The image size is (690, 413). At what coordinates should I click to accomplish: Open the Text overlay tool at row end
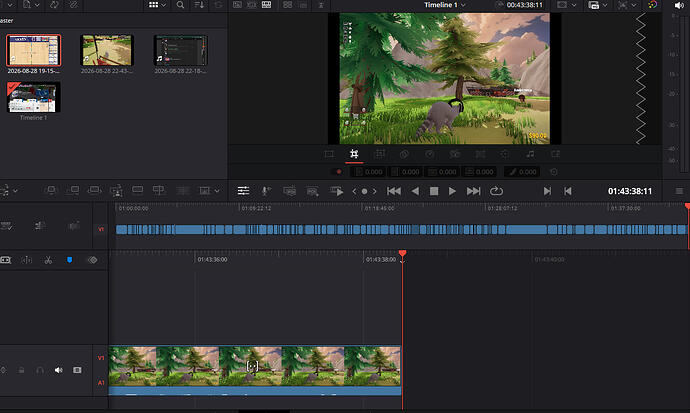point(555,154)
